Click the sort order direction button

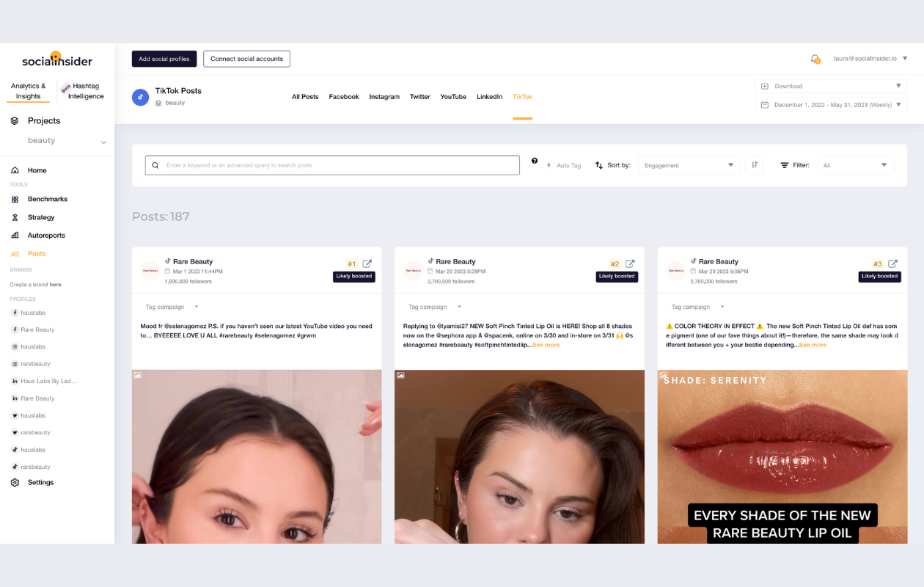[x=755, y=165]
